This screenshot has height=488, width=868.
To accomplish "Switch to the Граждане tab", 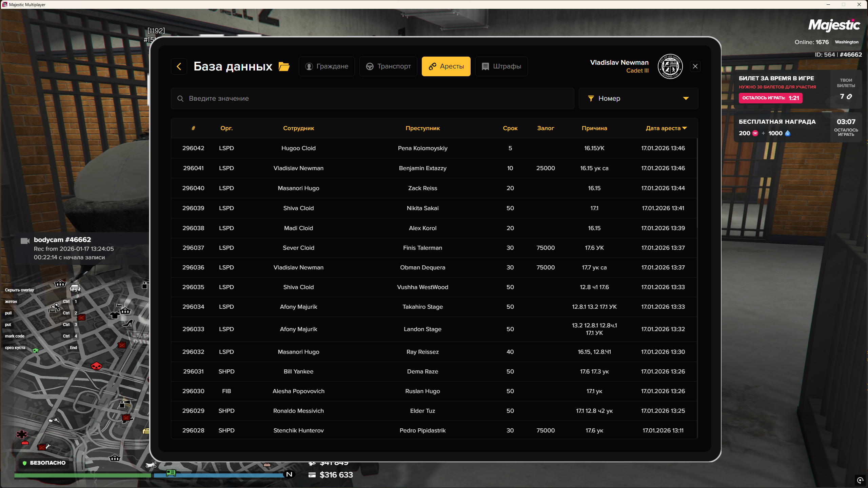I will click(327, 66).
